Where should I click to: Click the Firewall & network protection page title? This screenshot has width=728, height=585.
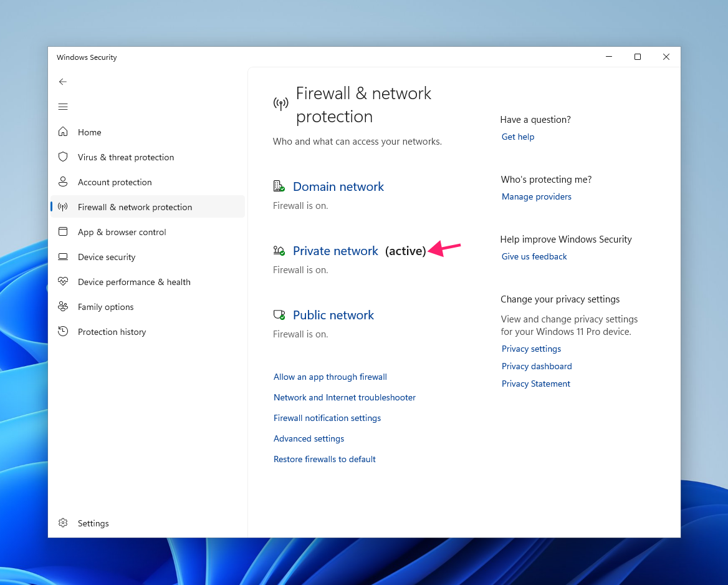(363, 105)
